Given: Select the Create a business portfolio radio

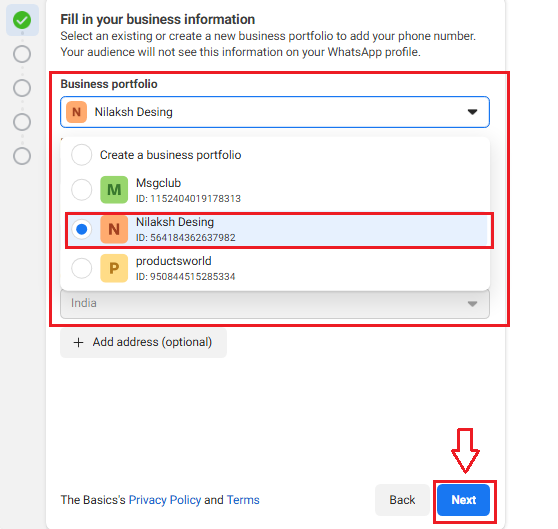Looking at the screenshot, I should click(x=81, y=155).
